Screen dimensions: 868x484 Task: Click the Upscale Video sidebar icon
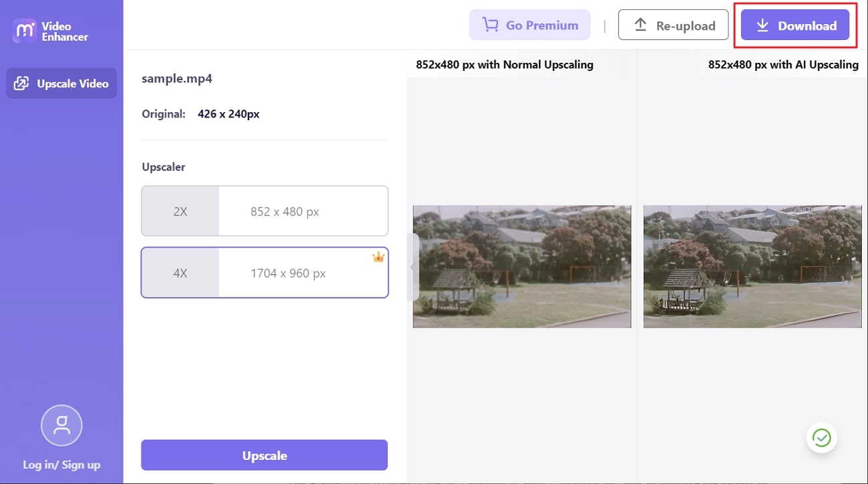(x=21, y=83)
